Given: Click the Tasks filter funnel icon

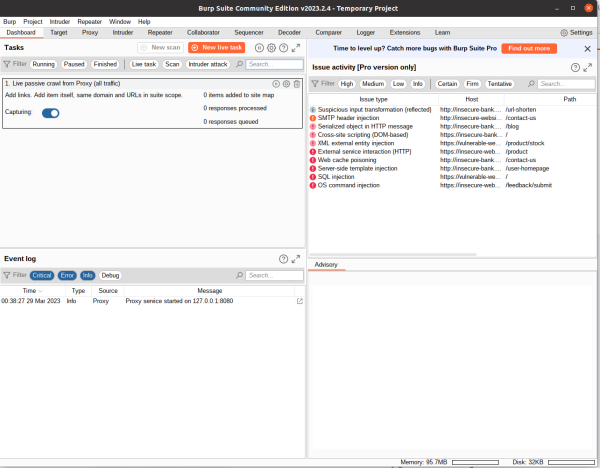Looking at the screenshot, I should coord(7,64).
